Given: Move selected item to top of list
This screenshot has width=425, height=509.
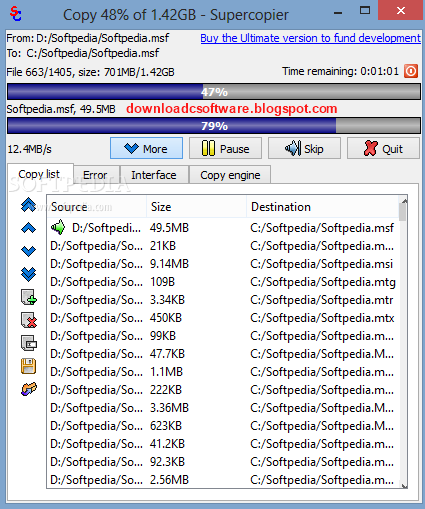Looking at the screenshot, I should tap(28, 205).
